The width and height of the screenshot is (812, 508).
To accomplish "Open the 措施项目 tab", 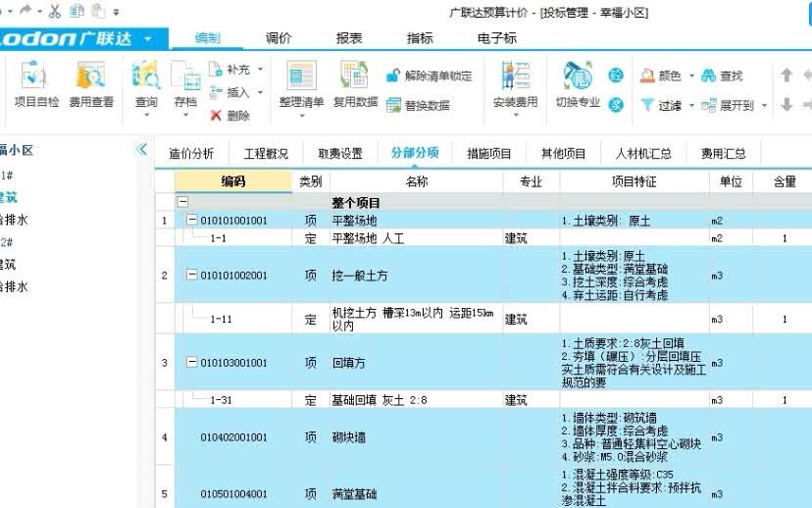I will pyautogui.click(x=488, y=153).
